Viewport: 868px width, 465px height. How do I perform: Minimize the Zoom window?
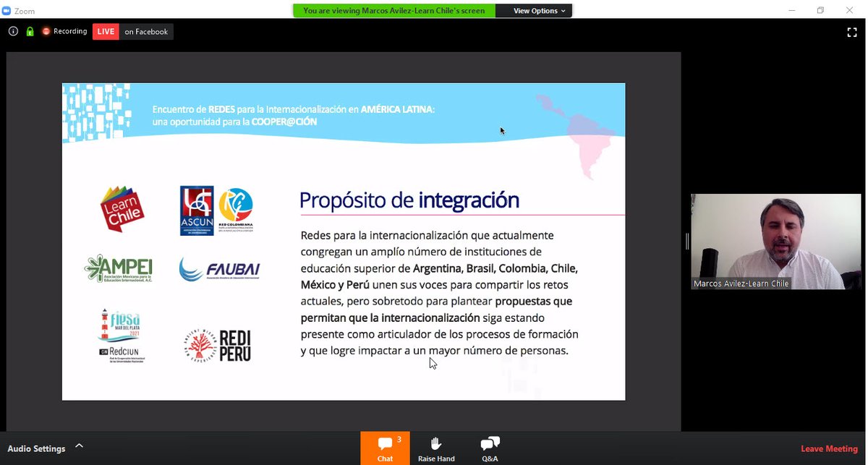click(x=792, y=10)
